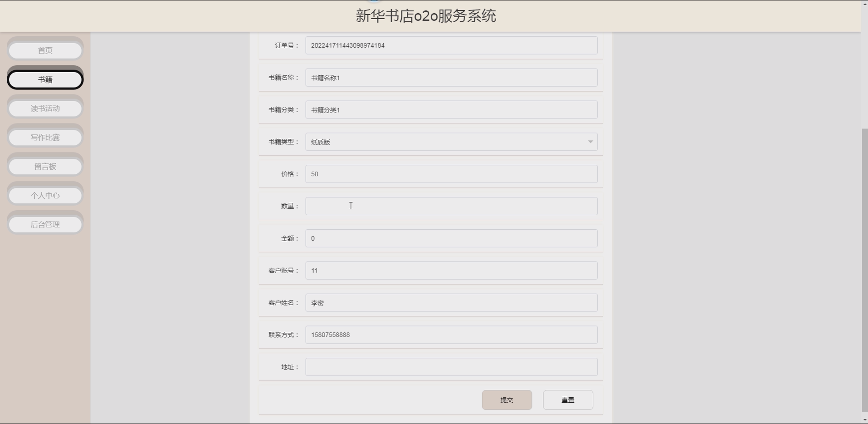Open 后台管理 from the sidebar
The image size is (868, 424).
pos(45,225)
